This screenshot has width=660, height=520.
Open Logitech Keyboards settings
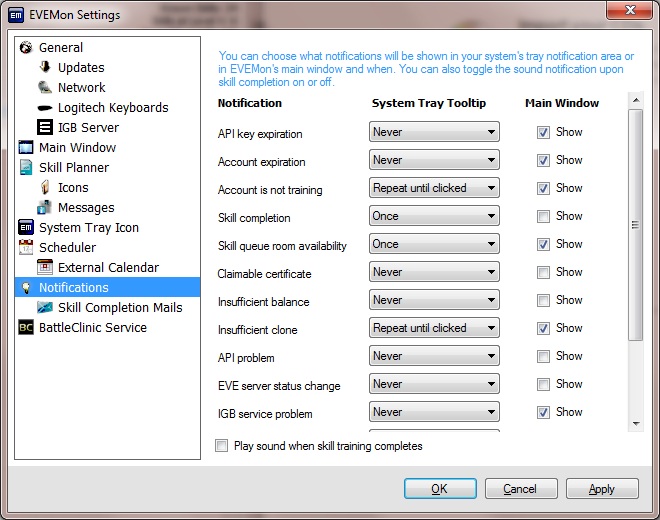tap(113, 107)
